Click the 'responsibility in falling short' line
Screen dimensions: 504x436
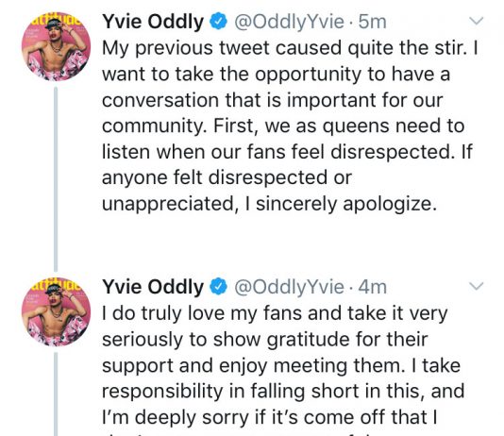[283, 391]
